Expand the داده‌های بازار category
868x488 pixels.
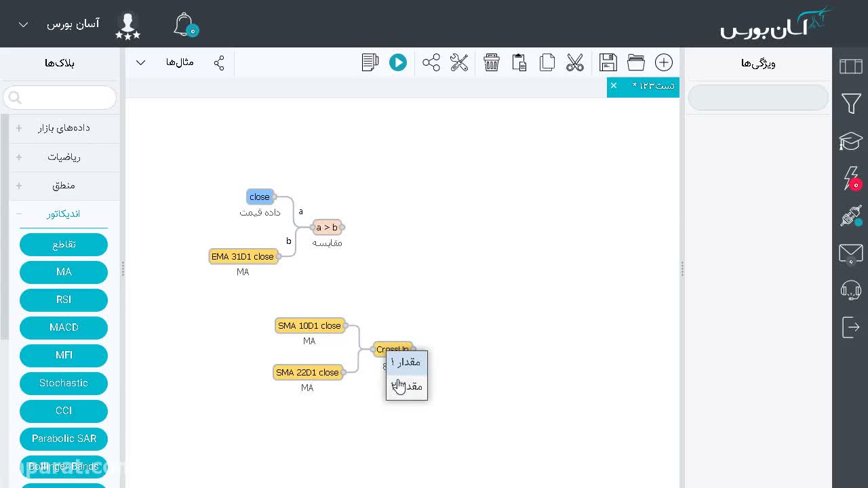click(64, 128)
